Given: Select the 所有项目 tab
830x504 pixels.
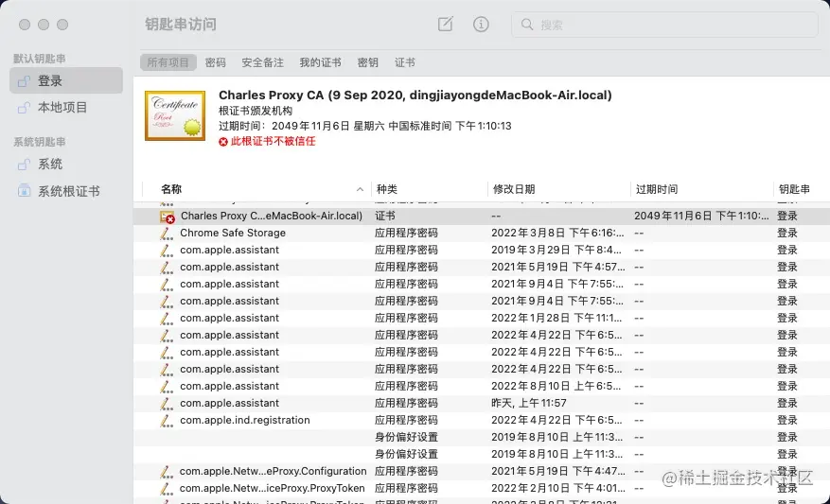Looking at the screenshot, I should click(x=168, y=62).
